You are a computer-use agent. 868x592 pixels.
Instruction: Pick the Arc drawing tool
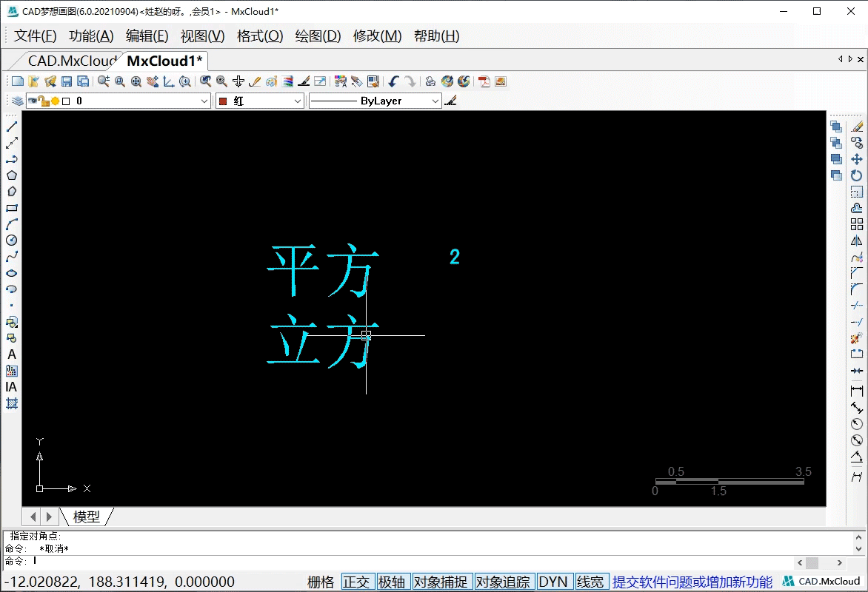point(12,224)
